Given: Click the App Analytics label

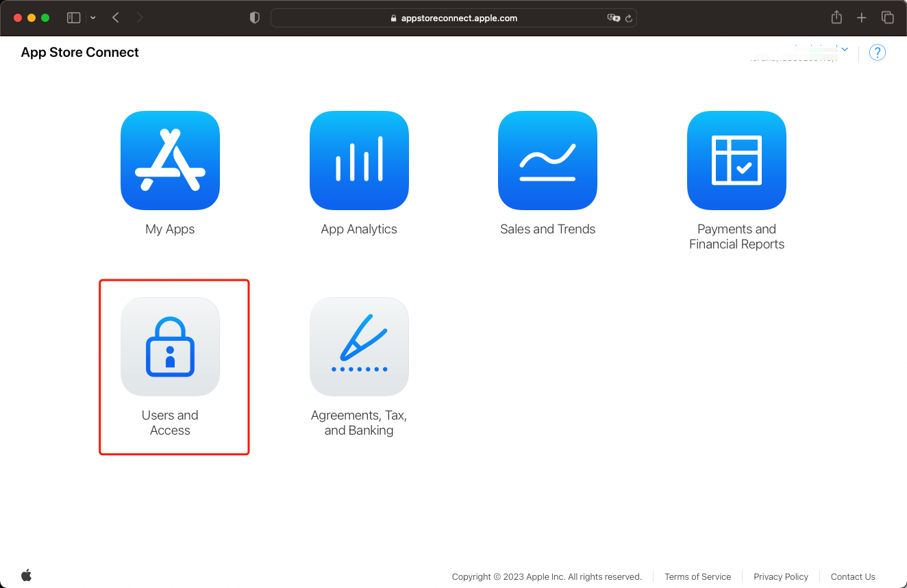Looking at the screenshot, I should point(359,229).
